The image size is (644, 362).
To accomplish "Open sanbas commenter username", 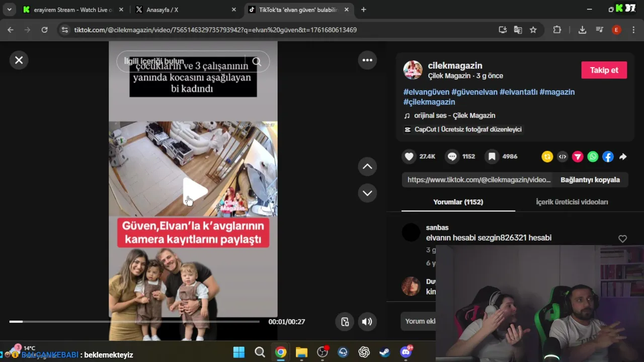I will click(437, 228).
